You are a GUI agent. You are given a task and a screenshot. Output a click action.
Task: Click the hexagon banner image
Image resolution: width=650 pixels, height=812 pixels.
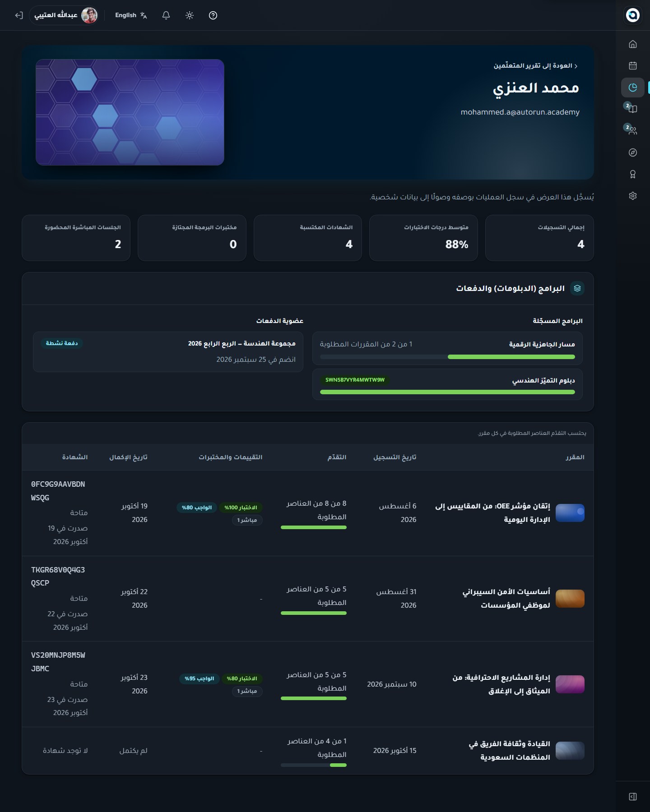pyautogui.click(x=130, y=112)
